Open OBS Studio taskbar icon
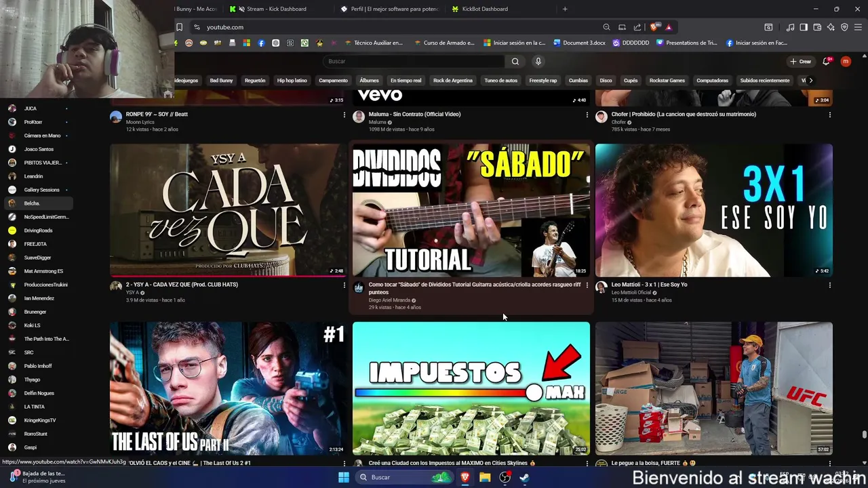868x488 pixels. 505,477
